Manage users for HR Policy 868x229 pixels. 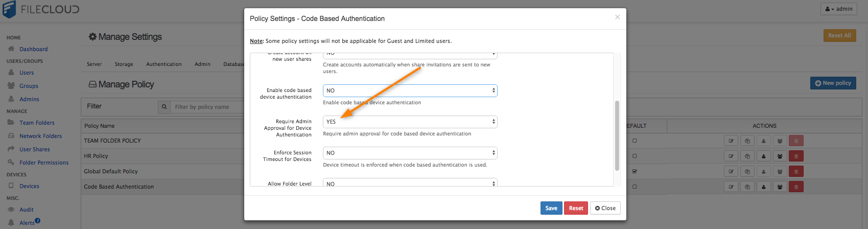click(763, 156)
